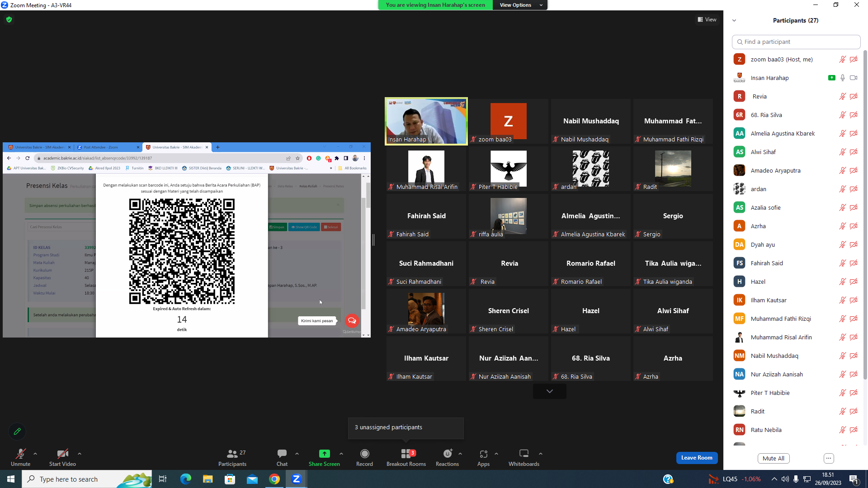
Task: Open Whiteboards
Action: pos(524,457)
